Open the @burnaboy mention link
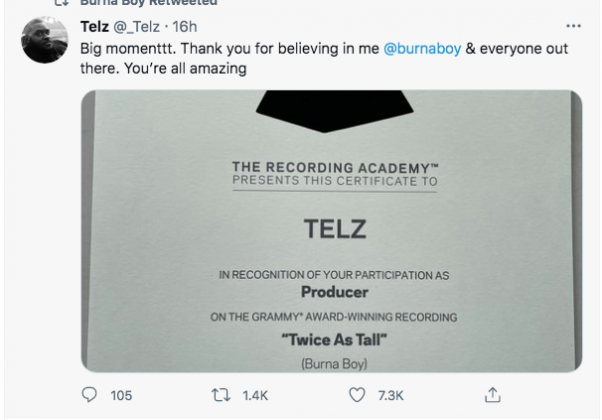 (x=423, y=48)
